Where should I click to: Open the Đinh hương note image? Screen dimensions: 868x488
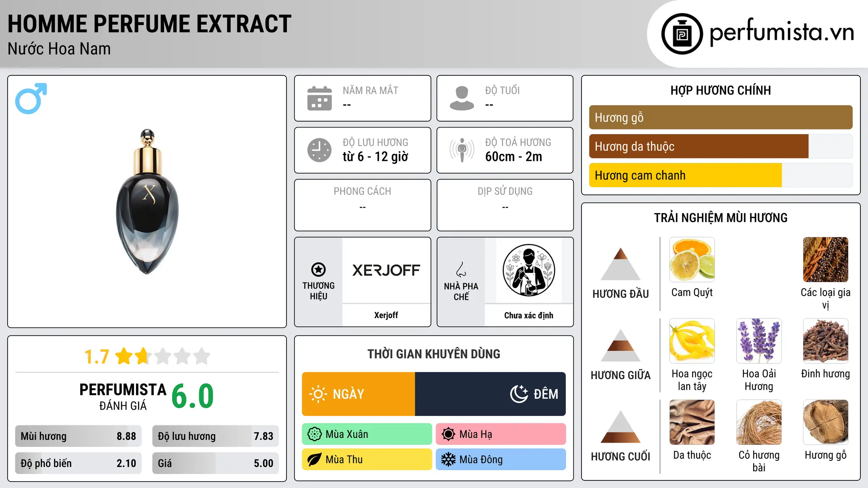click(826, 341)
